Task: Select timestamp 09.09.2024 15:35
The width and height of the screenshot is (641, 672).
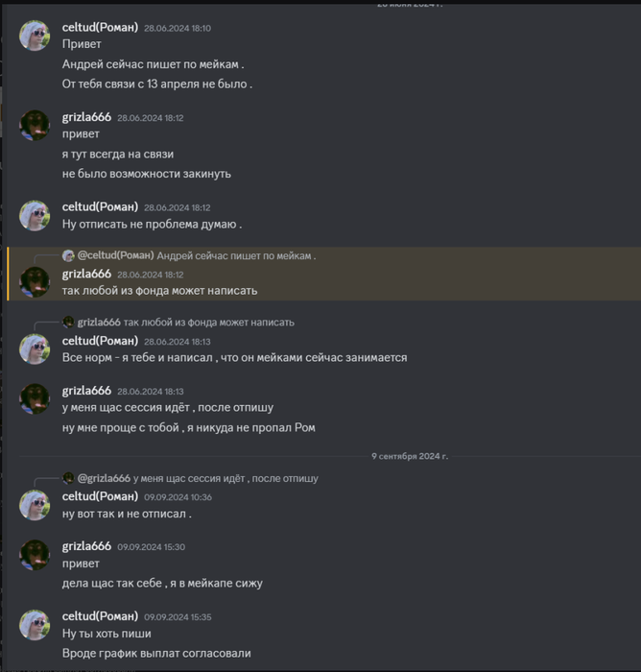Action: [178, 617]
